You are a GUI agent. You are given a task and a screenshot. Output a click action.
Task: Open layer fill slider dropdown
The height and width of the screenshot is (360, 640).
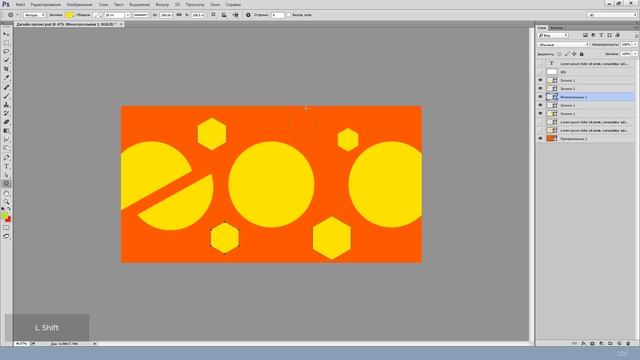tap(635, 54)
